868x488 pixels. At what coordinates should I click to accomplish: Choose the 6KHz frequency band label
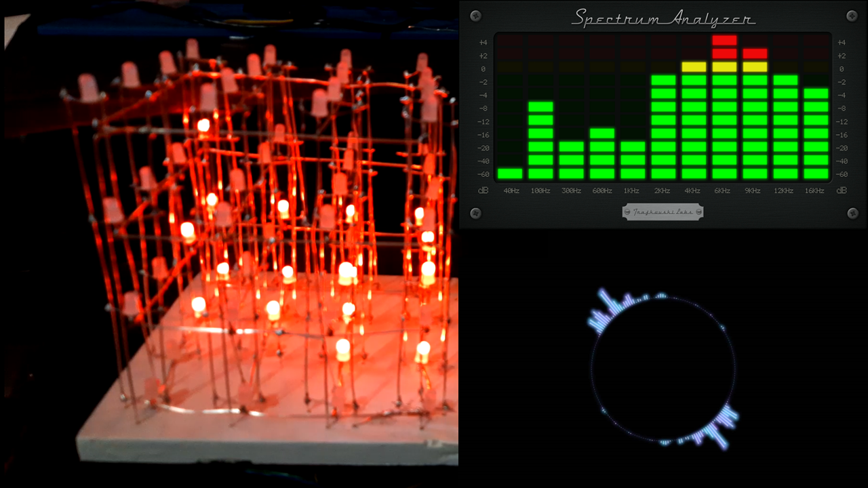point(722,191)
